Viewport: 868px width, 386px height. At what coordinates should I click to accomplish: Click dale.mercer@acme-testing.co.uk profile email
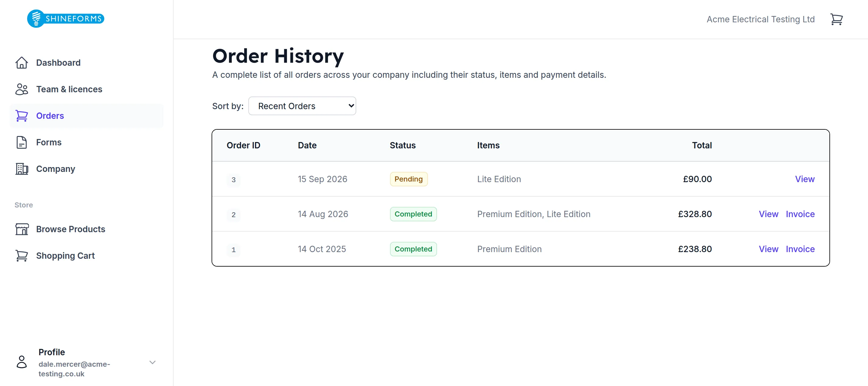[74, 369]
